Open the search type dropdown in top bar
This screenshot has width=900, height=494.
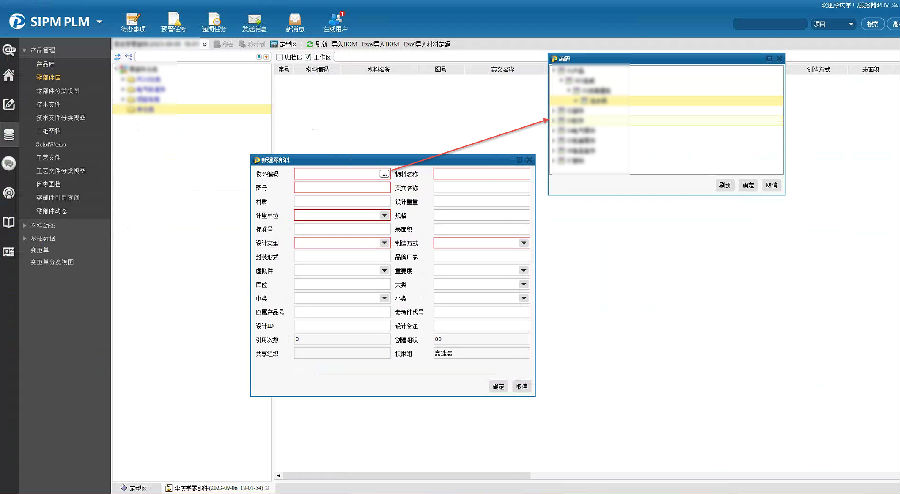point(833,24)
